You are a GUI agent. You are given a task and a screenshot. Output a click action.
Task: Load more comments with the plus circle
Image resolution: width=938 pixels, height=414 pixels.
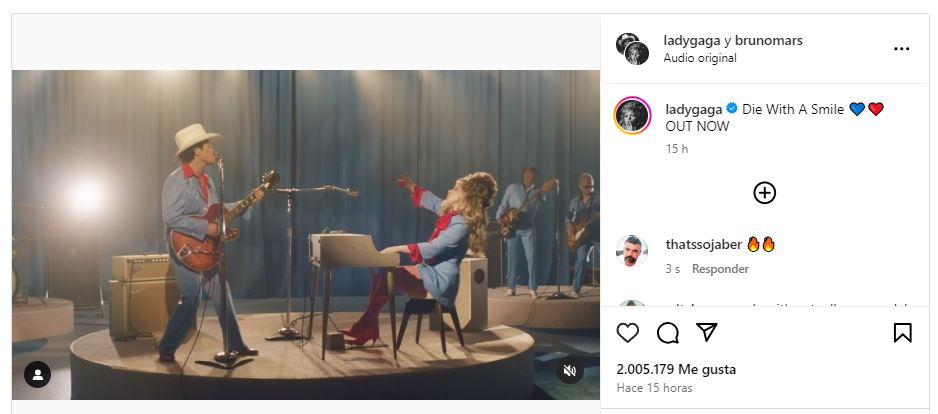click(x=764, y=193)
